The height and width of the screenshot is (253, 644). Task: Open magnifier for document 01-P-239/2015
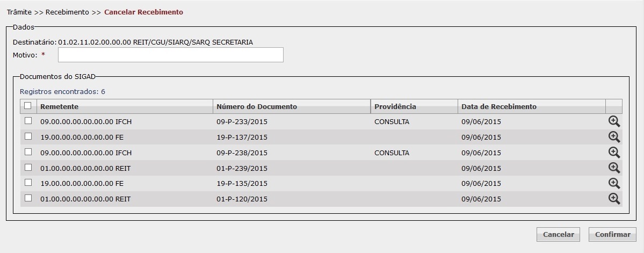click(x=614, y=168)
